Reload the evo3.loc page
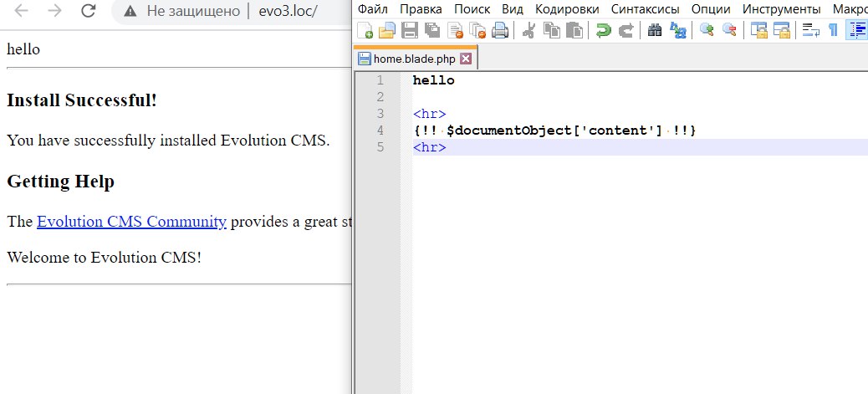 point(88,11)
